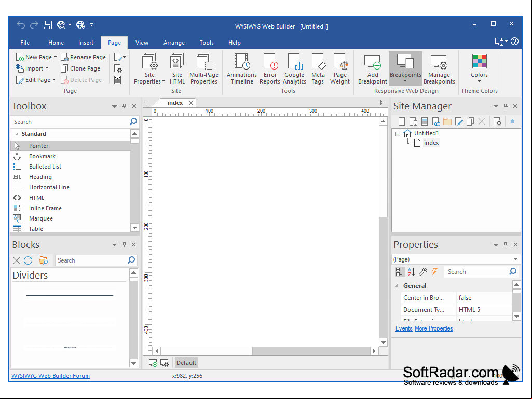Click the Properties search field
This screenshot has height=399, width=532.
(477, 272)
